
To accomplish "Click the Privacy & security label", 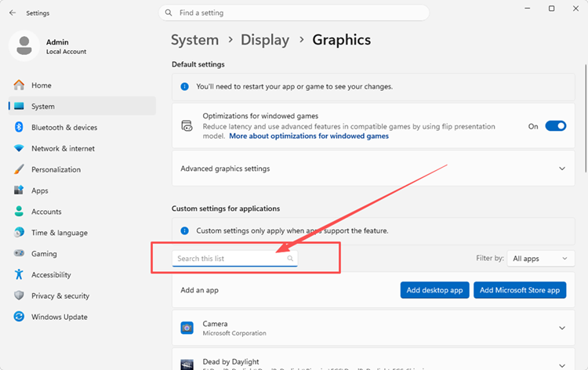I will [x=60, y=296].
